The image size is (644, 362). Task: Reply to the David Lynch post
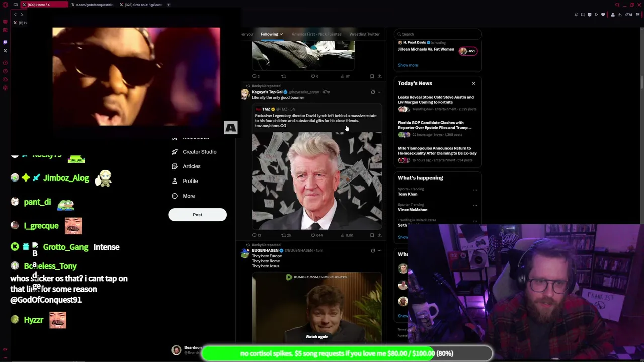[x=256, y=235]
